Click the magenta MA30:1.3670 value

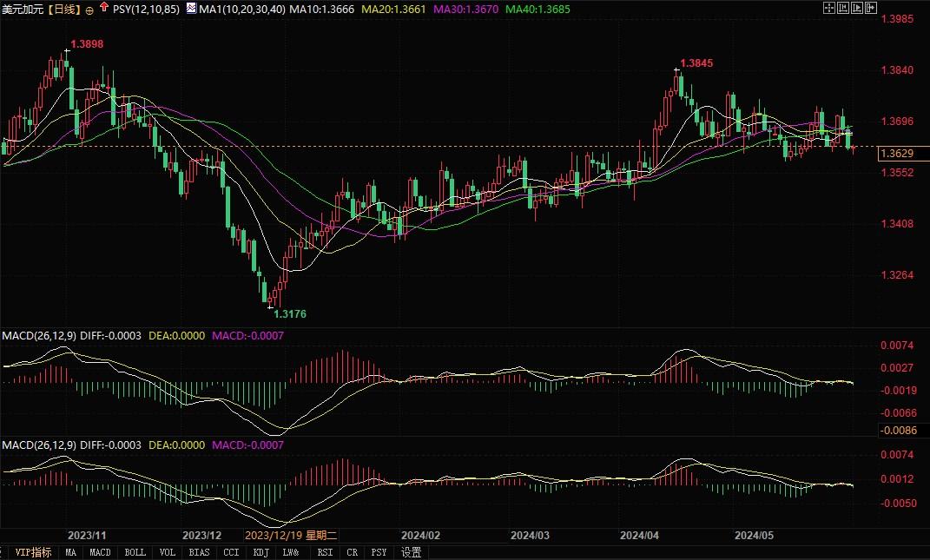(466, 10)
